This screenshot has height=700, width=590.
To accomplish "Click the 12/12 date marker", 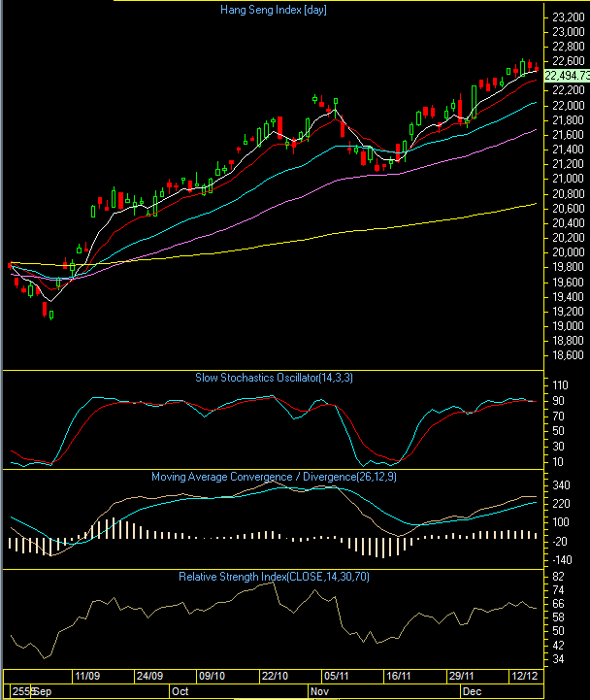I will (523, 676).
